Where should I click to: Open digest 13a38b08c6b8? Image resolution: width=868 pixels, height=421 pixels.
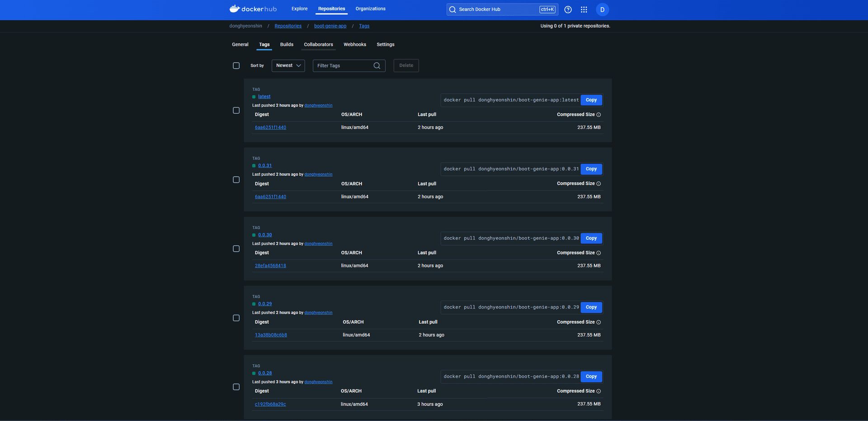coord(271,335)
